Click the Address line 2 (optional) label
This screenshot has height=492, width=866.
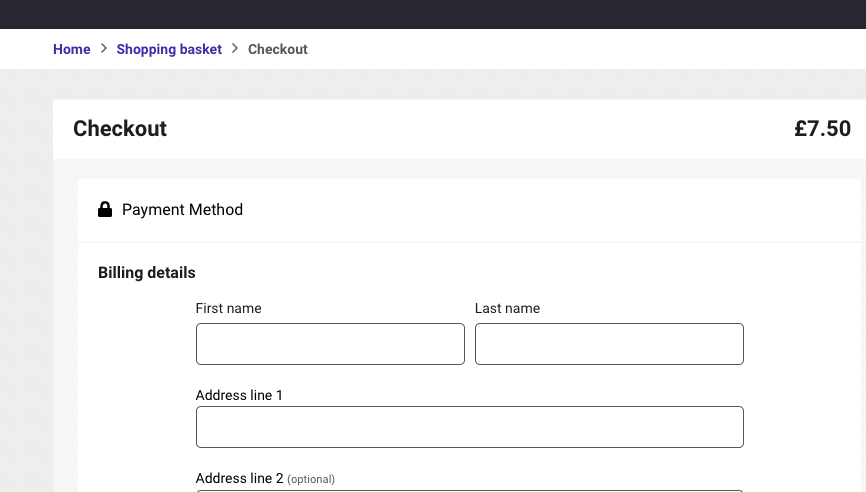click(x=265, y=478)
